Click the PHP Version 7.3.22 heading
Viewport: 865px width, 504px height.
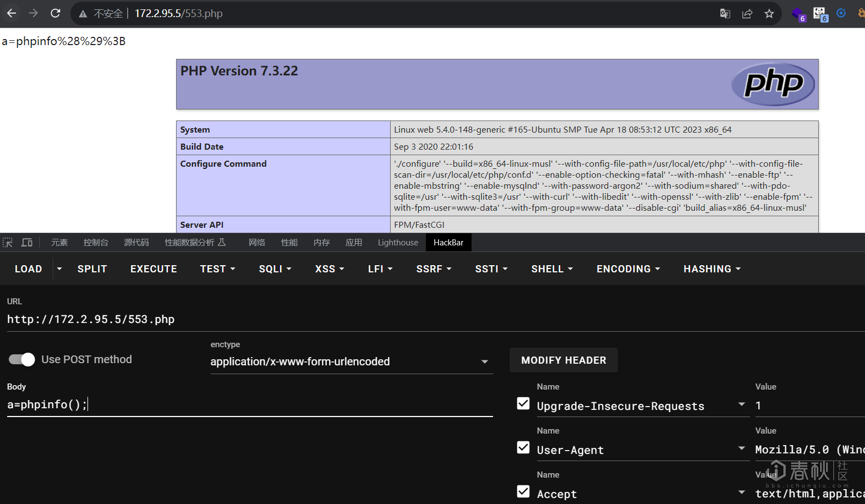click(x=239, y=71)
